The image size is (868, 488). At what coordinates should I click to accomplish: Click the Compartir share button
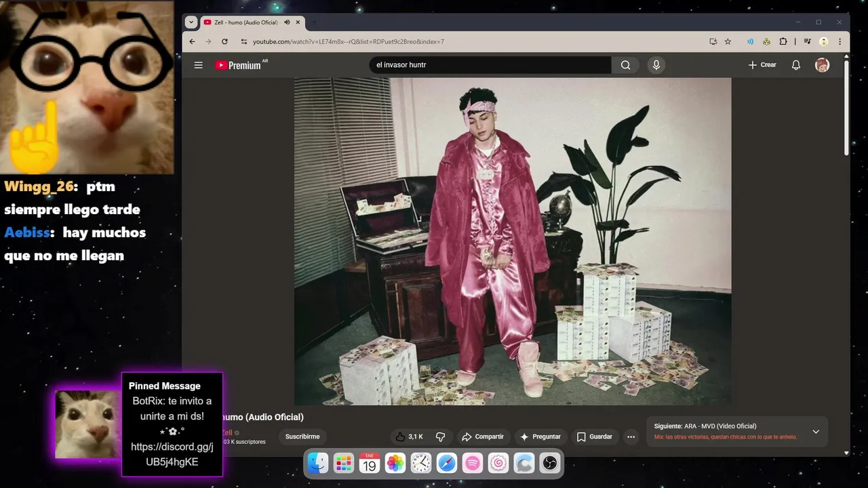(x=483, y=437)
